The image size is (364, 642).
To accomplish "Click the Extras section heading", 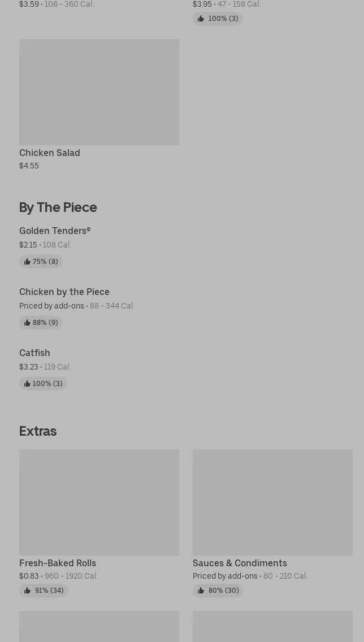I will (38, 431).
